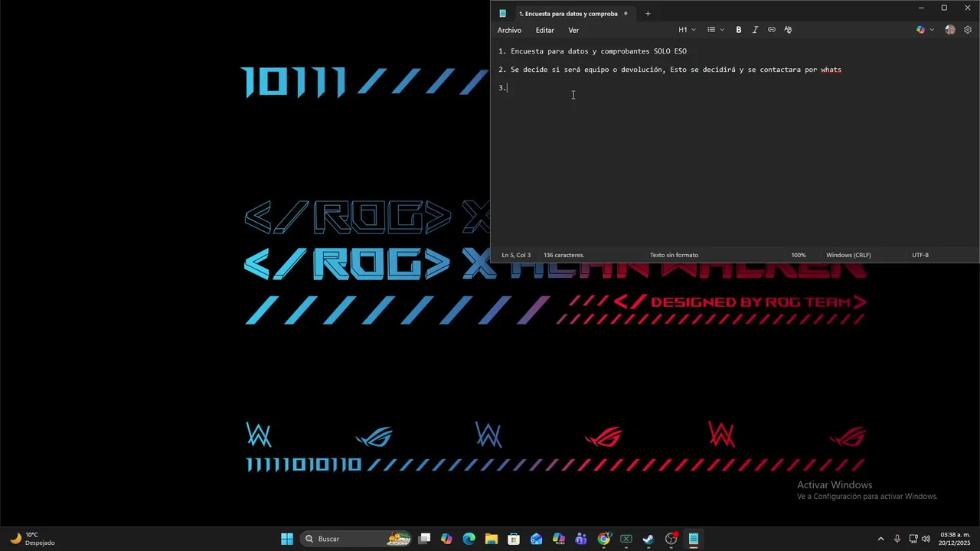This screenshot has width=980, height=551.
Task: Open Outlook from the taskbar
Action: tap(537, 539)
